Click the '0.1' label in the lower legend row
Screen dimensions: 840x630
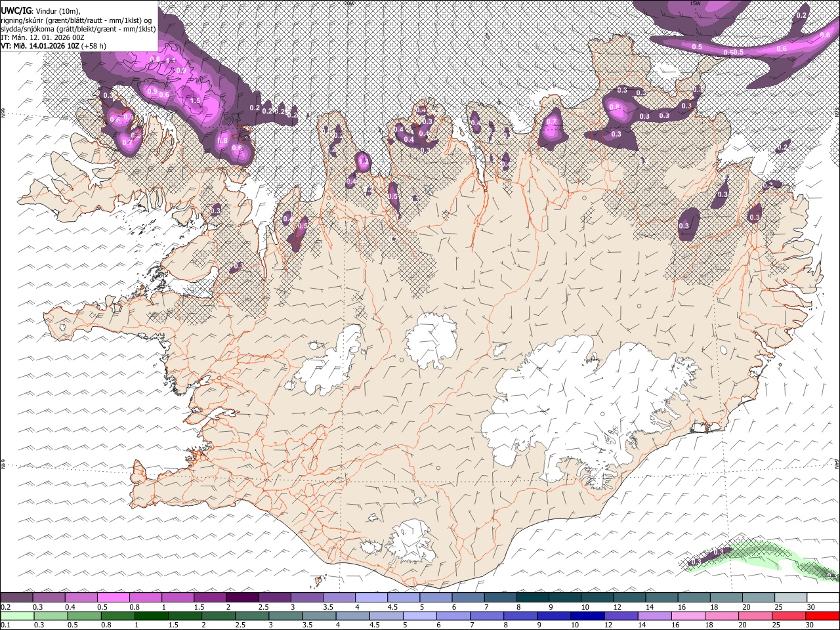[6, 625]
